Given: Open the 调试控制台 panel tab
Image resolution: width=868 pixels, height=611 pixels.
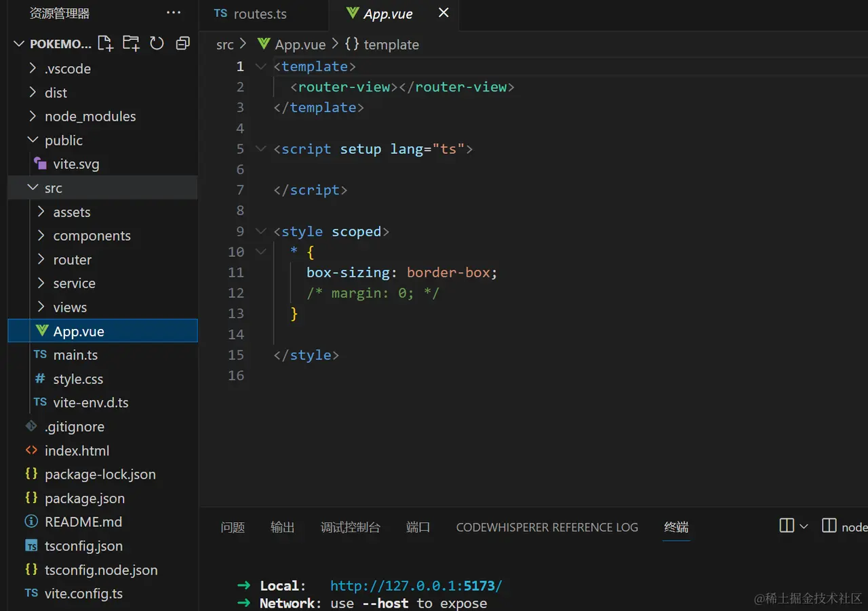Looking at the screenshot, I should coord(351,527).
